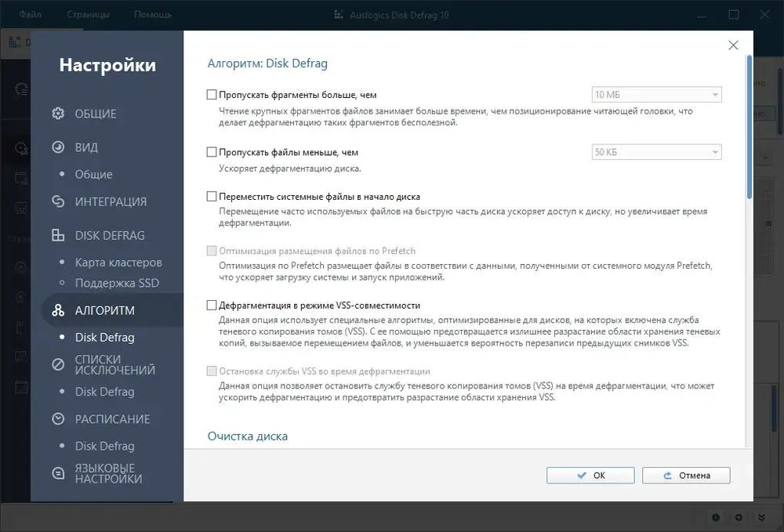Click the double-chevron icon in status bar

761,517
